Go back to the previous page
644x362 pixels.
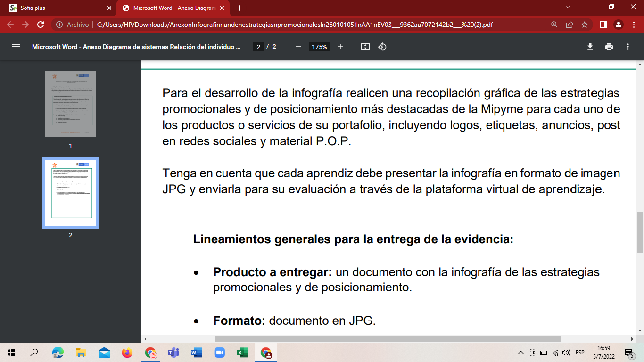(x=10, y=25)
